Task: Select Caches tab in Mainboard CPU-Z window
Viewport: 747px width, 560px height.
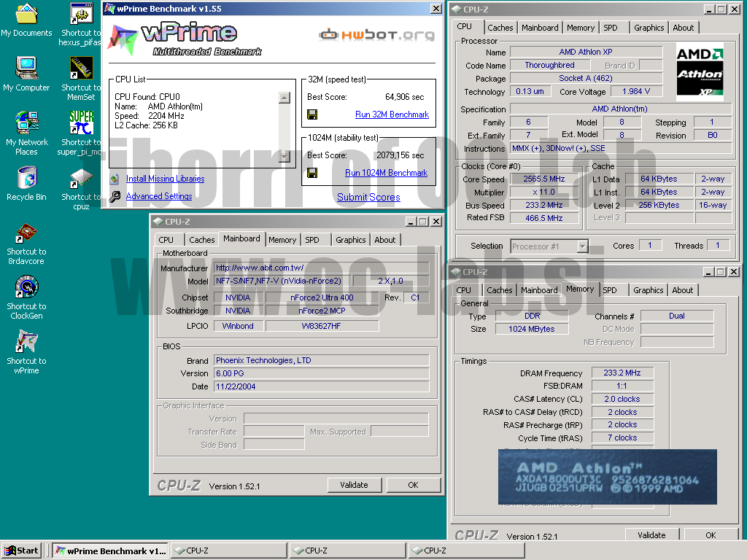Action: tap(202, 240)
